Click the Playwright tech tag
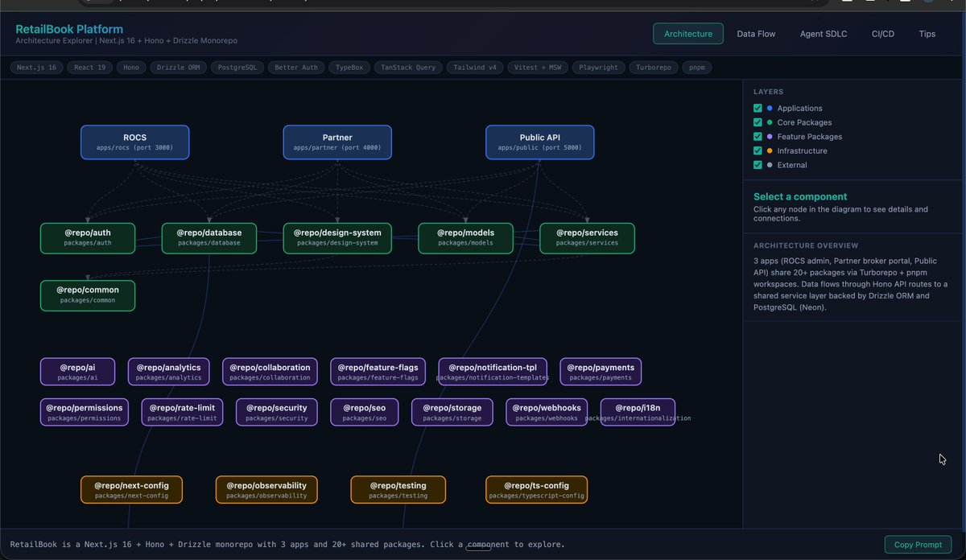The width and height of the screenshot is (966, 560). (599, 68)
